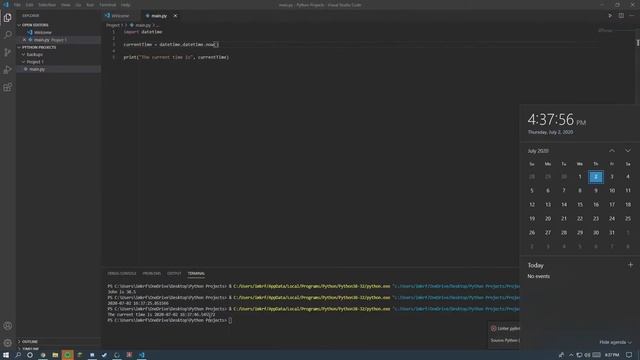This screenshot has height=360, width=640.
Task: Go to next month in calendar
Action: 628,151
